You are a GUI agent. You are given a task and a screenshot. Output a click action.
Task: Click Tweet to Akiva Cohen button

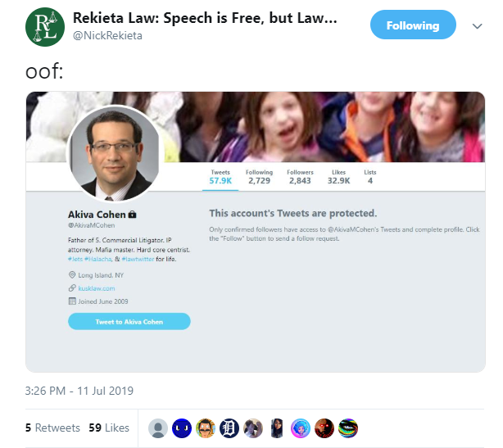click(129, 321)
